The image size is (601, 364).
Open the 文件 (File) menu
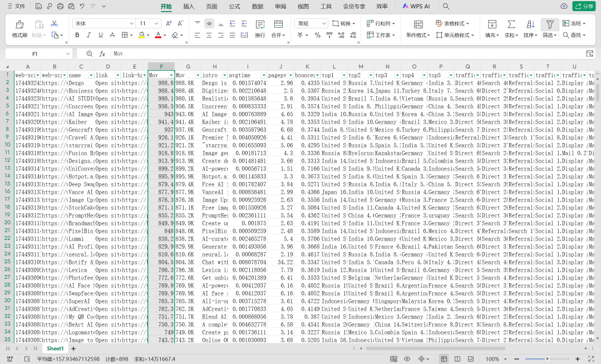[x=16, y=6]
